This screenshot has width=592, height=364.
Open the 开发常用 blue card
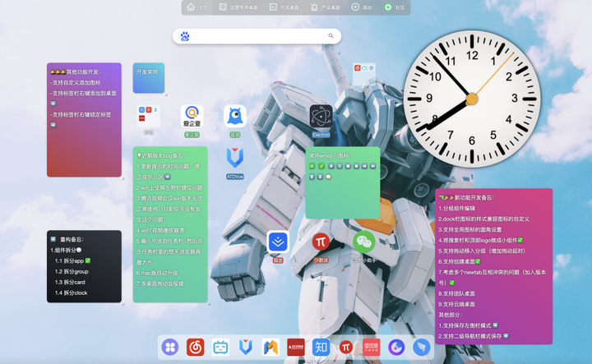[x=148, y=78]
